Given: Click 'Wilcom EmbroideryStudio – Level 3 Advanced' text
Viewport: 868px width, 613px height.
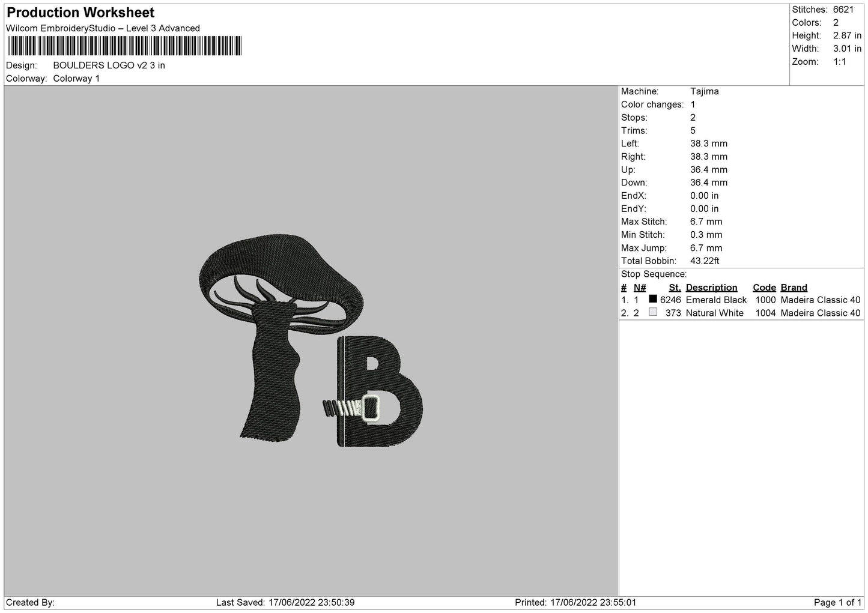Looking at the screenshot, I should point(103,28).
